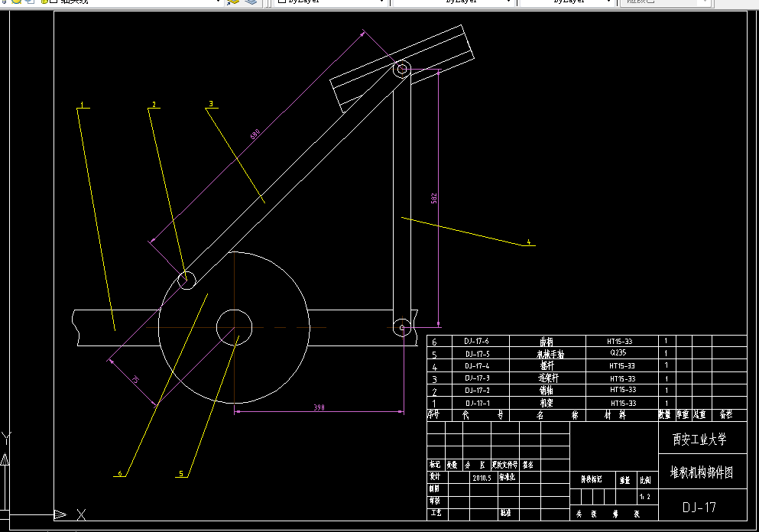
Task: Click the 设计 label in title block
Action: [435, 477]
